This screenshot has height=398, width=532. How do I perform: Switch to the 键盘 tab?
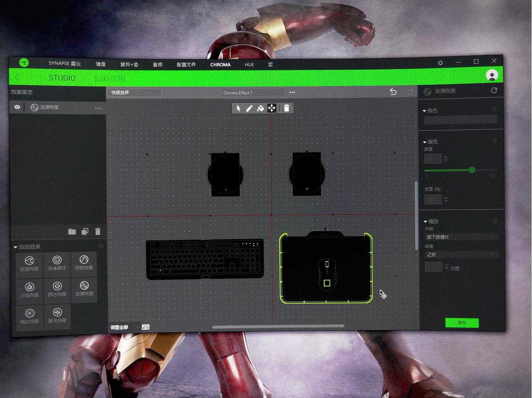coord(101,64)
